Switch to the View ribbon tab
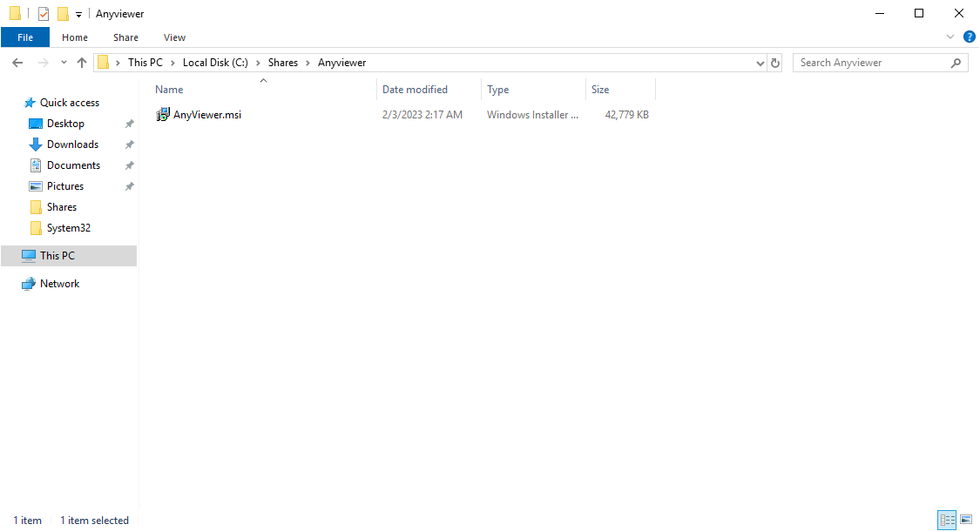This screenshot has height=531, width=980. point(174,37)
